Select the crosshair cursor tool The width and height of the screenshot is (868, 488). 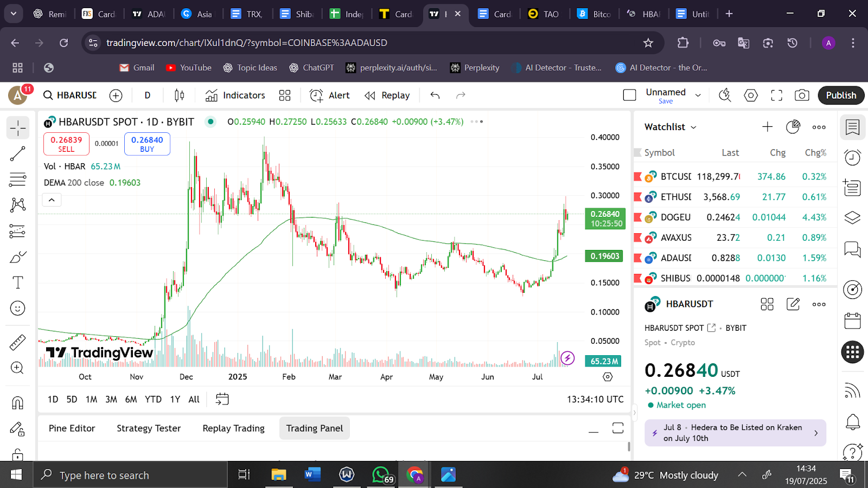[x=18, y=128]
